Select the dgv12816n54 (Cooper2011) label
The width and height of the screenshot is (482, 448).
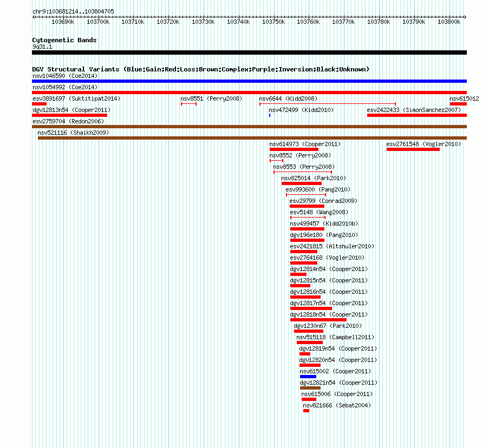tap(329, 292)
